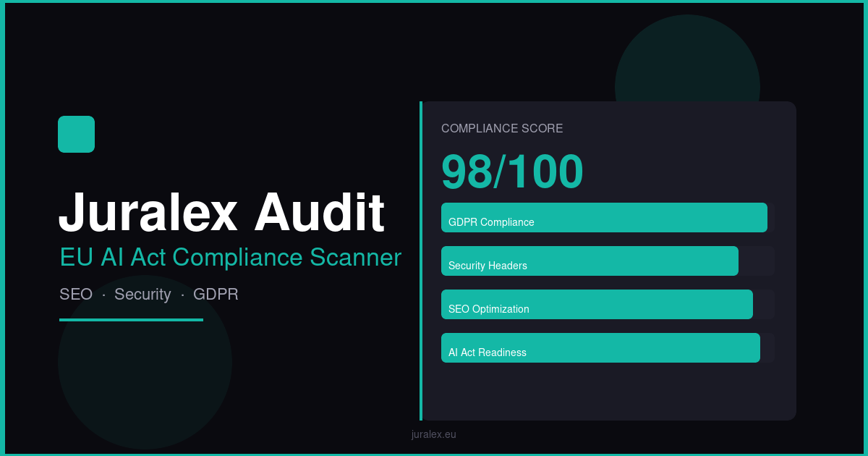This screenshot has width=868, height=456.
Task: Click the unfilled end of SEO Optimization bar
Action: (x=764, y=304)
